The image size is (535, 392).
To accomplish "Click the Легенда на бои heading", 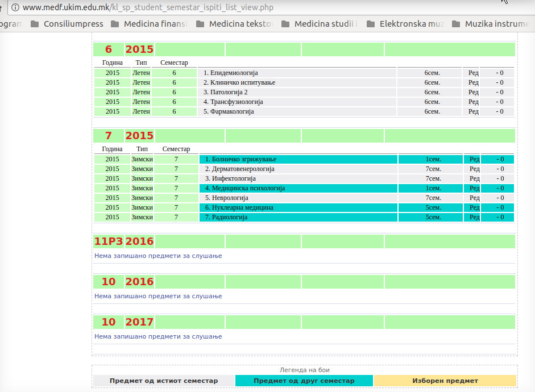I will pos(304,370).
